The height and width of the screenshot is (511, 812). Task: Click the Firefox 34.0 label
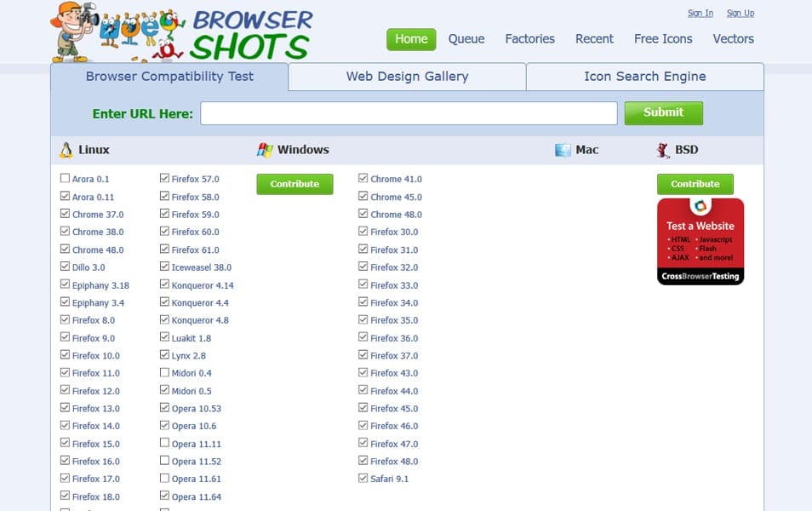click(x=394, y=302)
